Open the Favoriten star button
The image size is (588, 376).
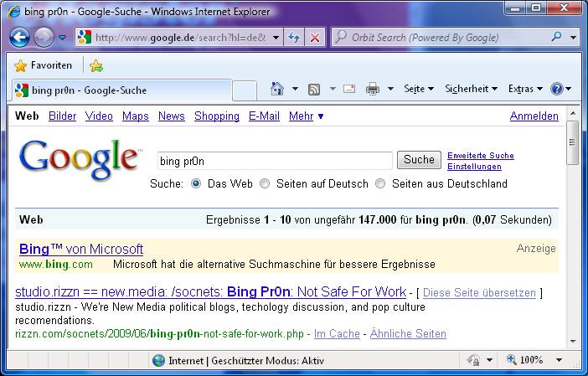pyautogui.click(x=43, y=65)
